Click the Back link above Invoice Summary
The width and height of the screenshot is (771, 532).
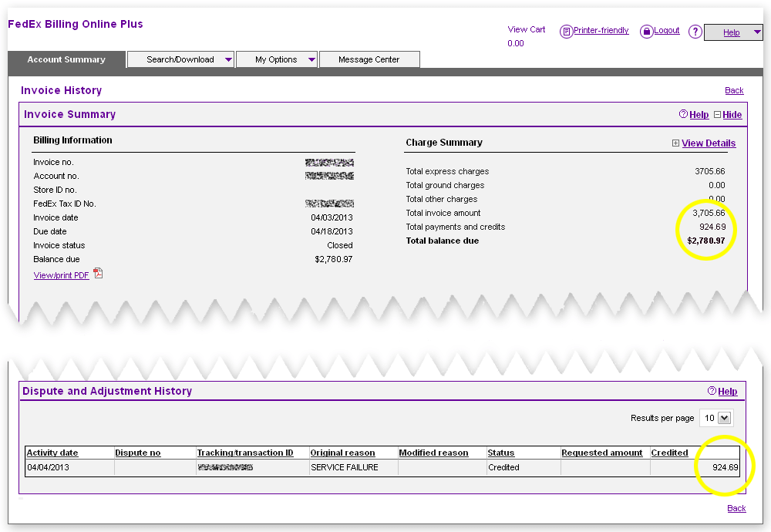[x=734, y=90]
